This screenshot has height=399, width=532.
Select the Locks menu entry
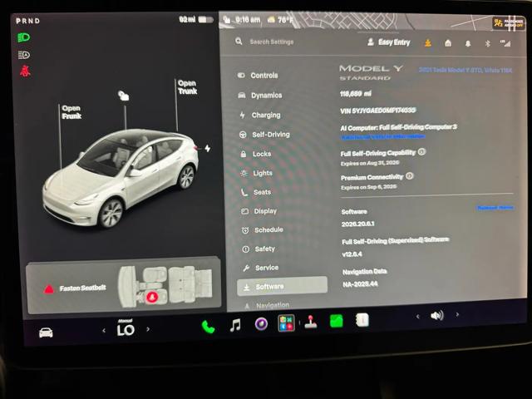click(x=255, y=154)
